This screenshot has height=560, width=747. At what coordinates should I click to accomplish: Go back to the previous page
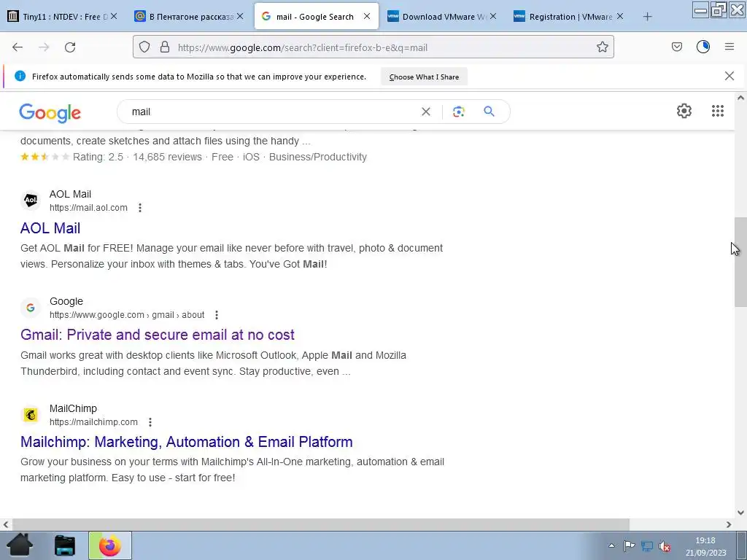(18, 47)
